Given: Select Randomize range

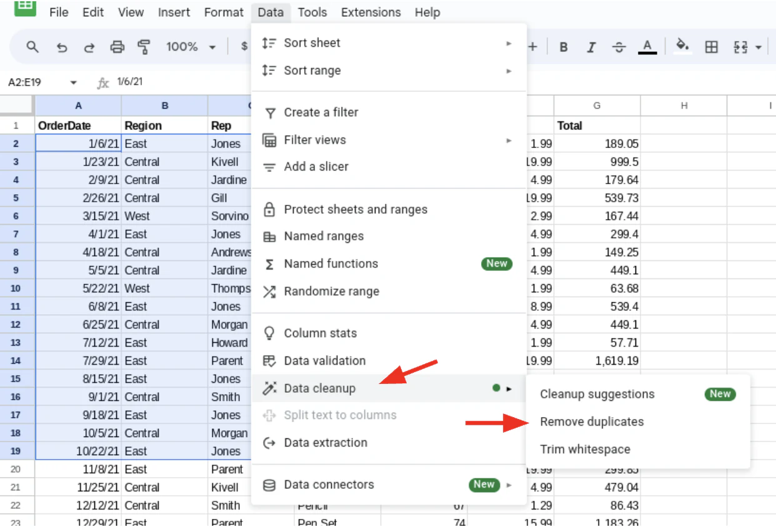Looking at the screenshot, I should pyautogui.click(x=389, y=291).
